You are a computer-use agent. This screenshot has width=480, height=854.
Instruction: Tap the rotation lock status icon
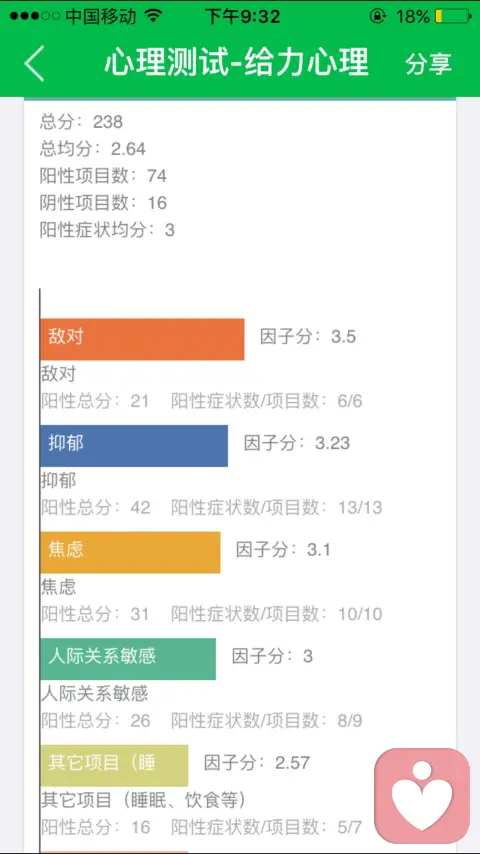click(x=377, y=16)
